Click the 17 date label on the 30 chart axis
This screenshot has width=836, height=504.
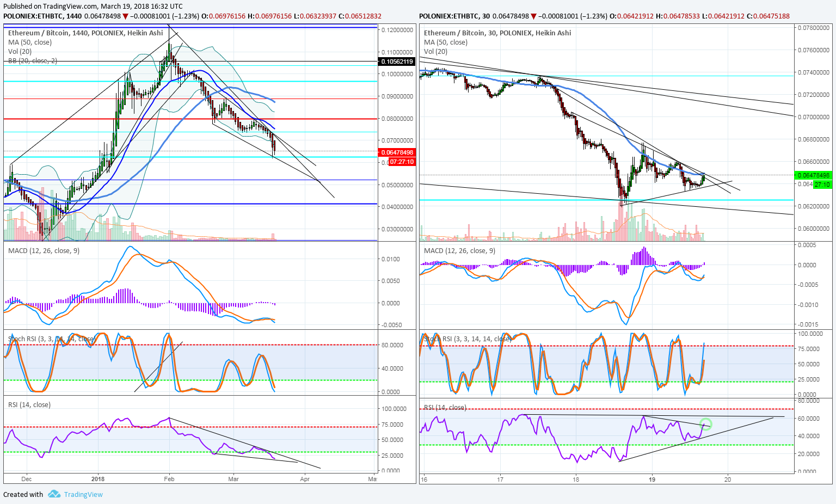[x=500, y=480]
